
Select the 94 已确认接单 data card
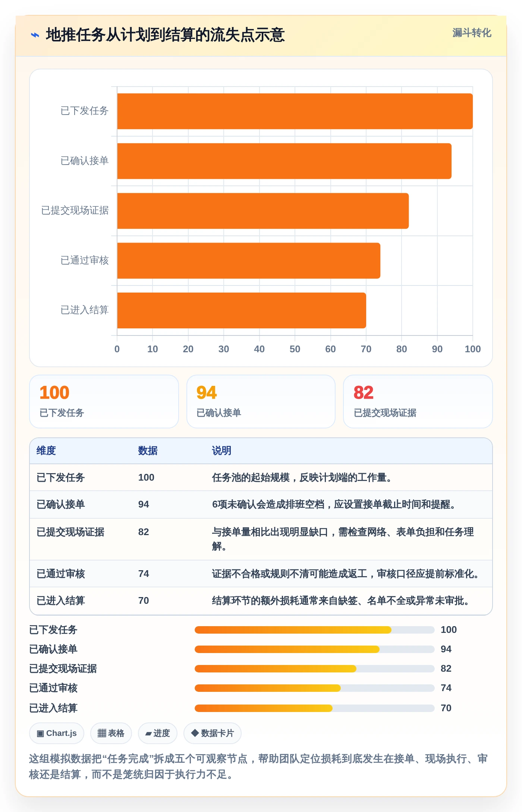261,402
